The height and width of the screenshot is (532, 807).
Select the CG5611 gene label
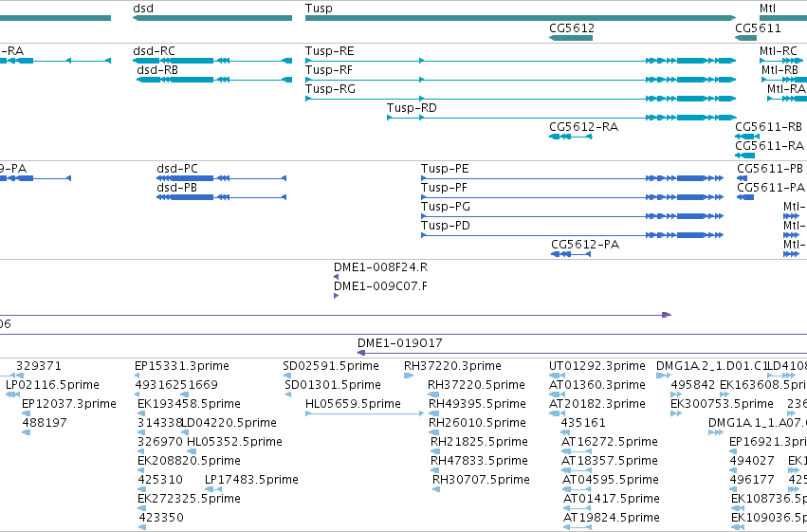click(x=758, y=28)
